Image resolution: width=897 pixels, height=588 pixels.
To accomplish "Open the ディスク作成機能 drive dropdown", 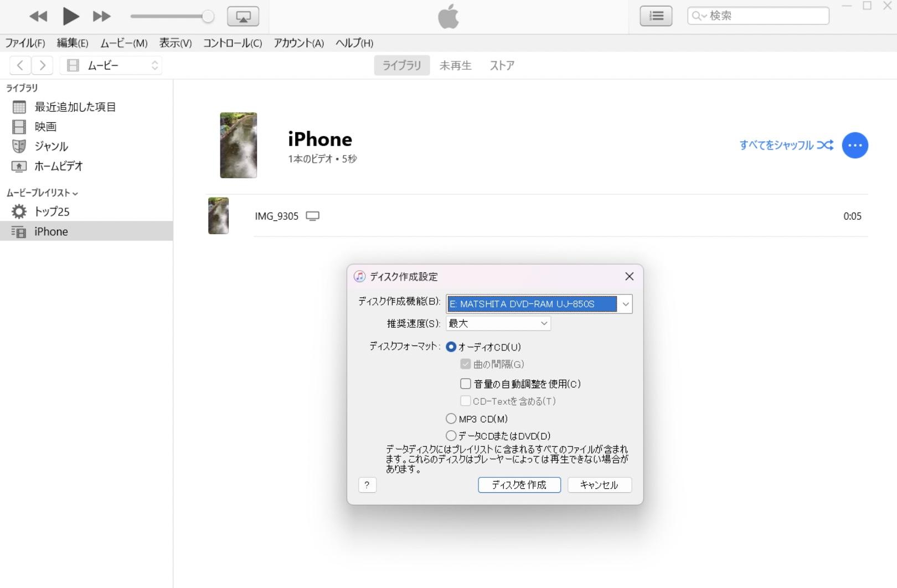I will click(x=539, y=303).
